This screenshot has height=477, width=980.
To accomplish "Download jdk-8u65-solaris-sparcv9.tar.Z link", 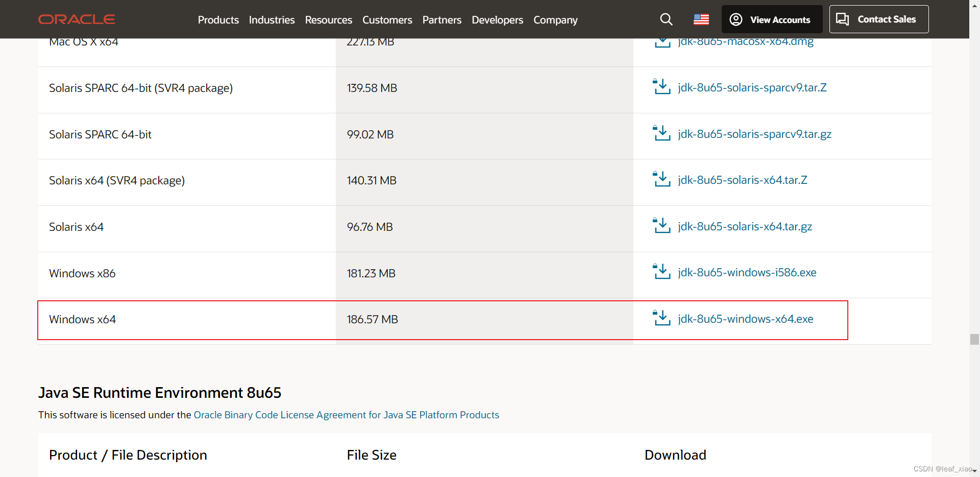I will point(752,87).
